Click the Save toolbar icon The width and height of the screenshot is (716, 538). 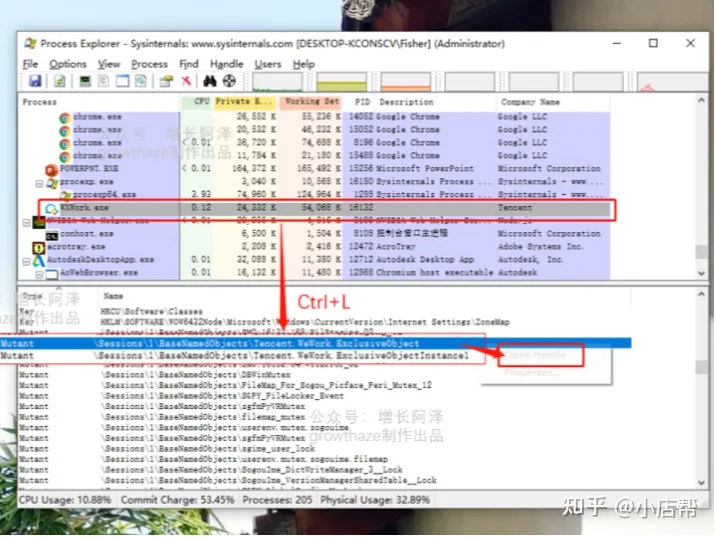point(35,81)
